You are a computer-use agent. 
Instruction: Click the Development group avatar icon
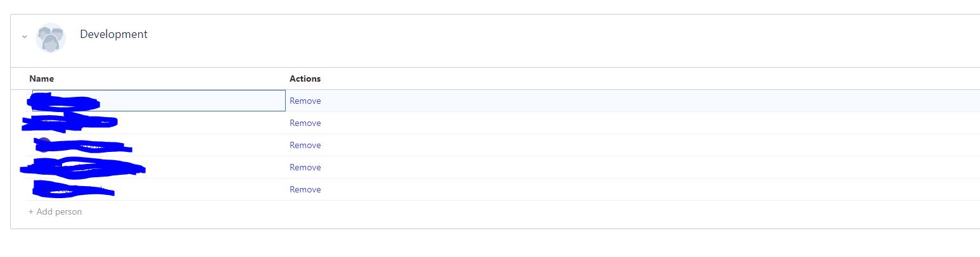pyautogui.click(x=51, y=38)
